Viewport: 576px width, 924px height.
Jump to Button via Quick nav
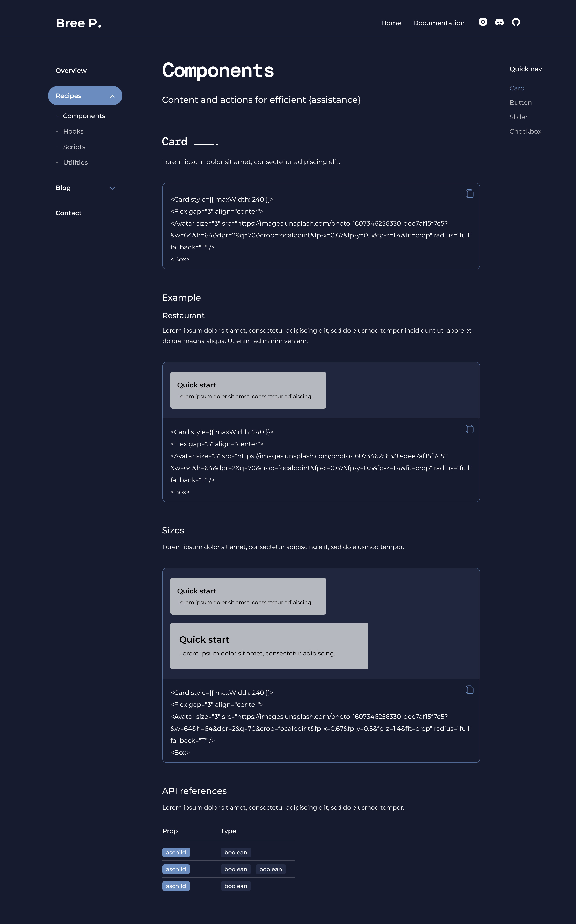(521, 102)
